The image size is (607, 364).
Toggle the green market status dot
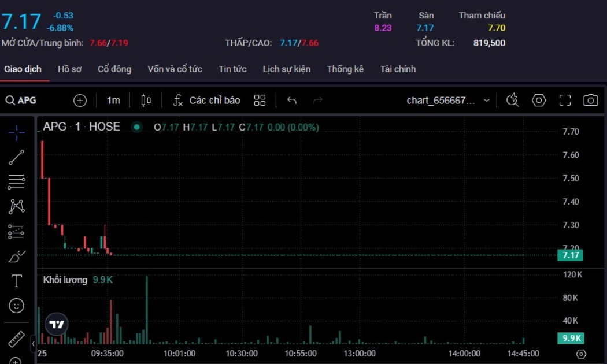pos(137,127)
